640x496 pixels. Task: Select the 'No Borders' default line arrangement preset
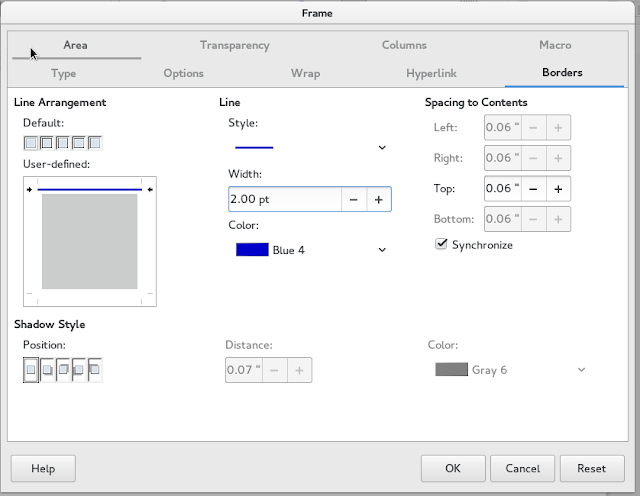coord(31,143)
